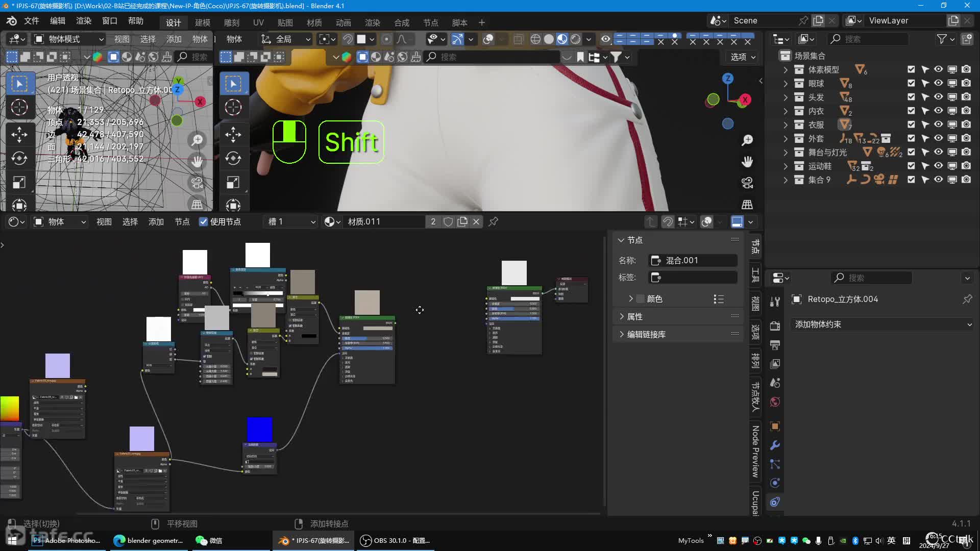This screenshot has height=551, width=980.
Task: Open Node Preview sidebar tab
Action: [x=755, y=451]
